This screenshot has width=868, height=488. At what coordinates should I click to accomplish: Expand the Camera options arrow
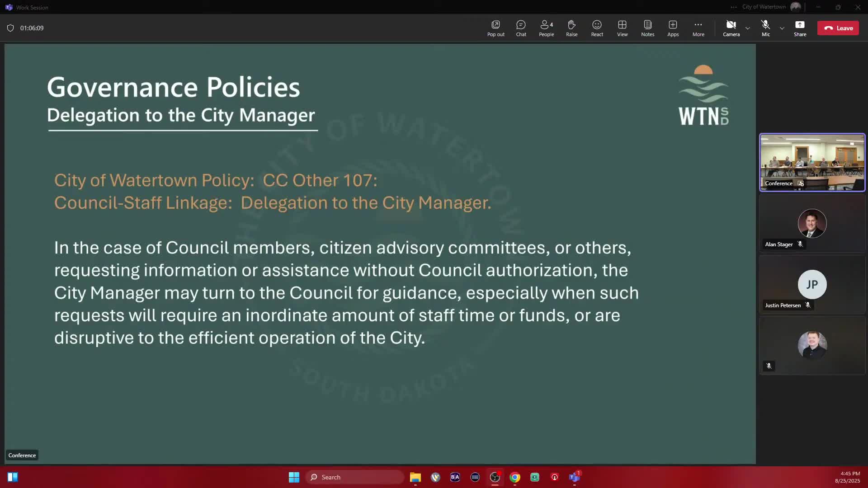748,28
